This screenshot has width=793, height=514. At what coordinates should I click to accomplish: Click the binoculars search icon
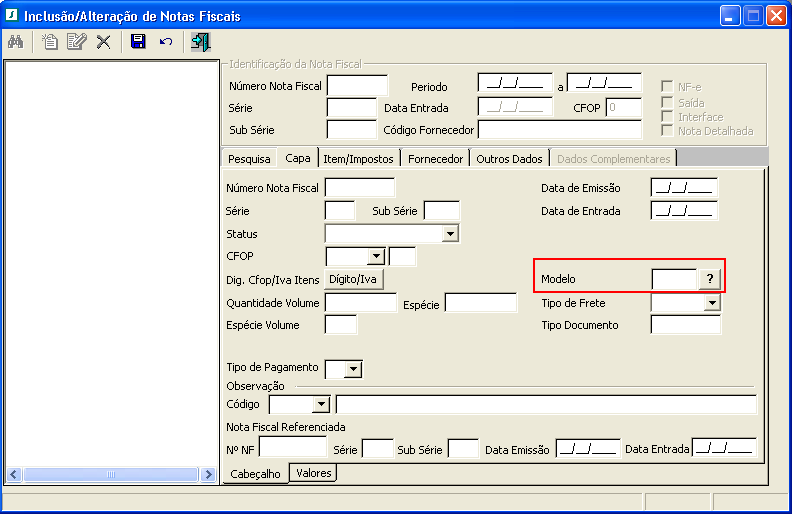15,42
